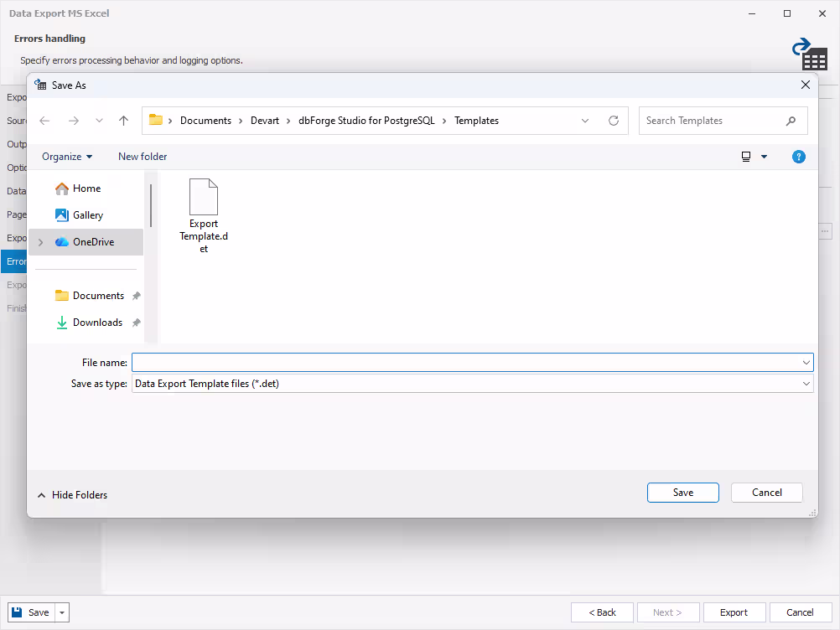Select the Export Template.det file

204,215
